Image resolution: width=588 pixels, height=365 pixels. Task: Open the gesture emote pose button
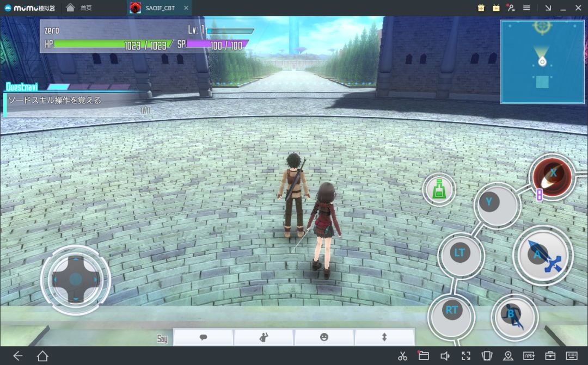point(264,337)
